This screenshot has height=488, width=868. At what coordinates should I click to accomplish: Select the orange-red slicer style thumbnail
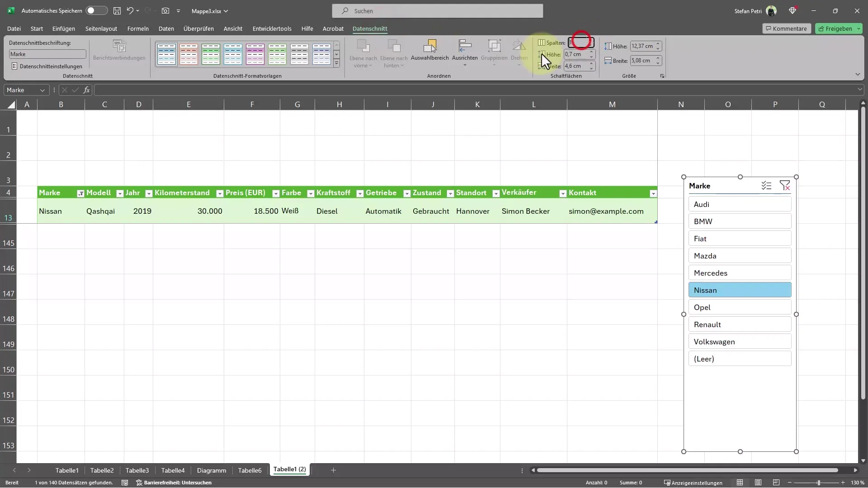189,54
